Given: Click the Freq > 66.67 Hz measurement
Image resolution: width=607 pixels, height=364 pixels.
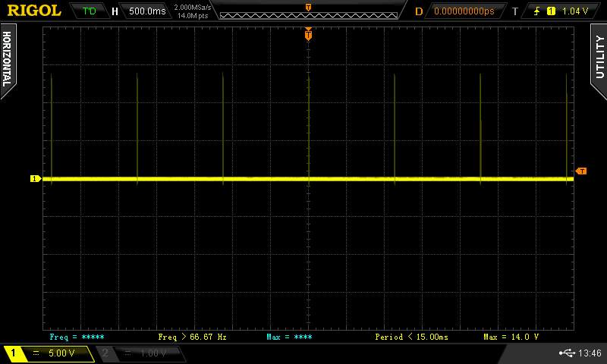Looking at the screenshot, I should click(192, 337).
